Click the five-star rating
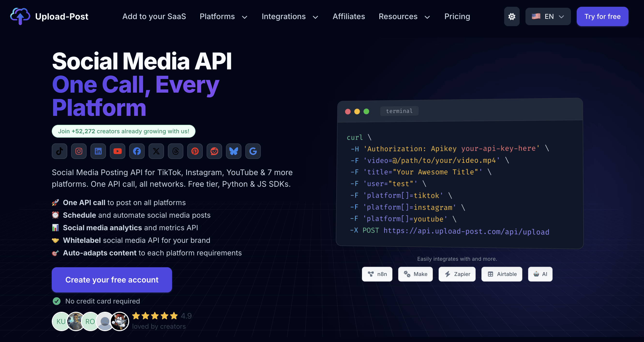The height and width of the screenshot is (342, 644). 155,316
